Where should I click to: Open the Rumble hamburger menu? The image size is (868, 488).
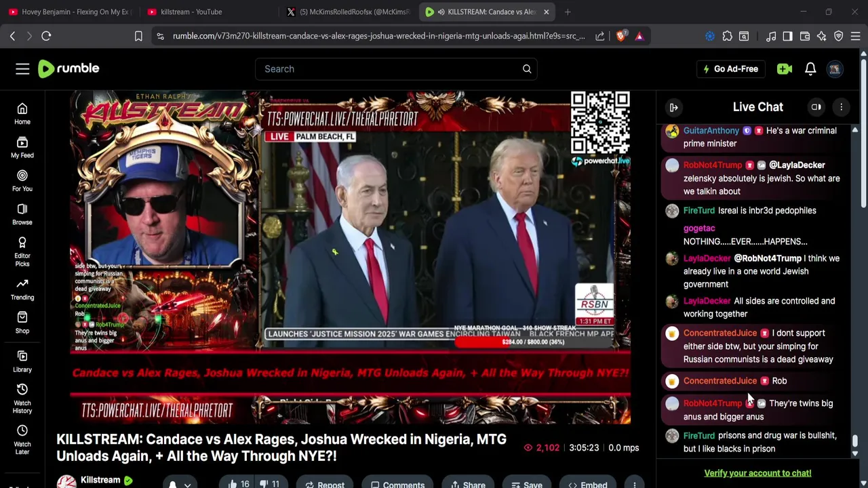click(22, 68)
